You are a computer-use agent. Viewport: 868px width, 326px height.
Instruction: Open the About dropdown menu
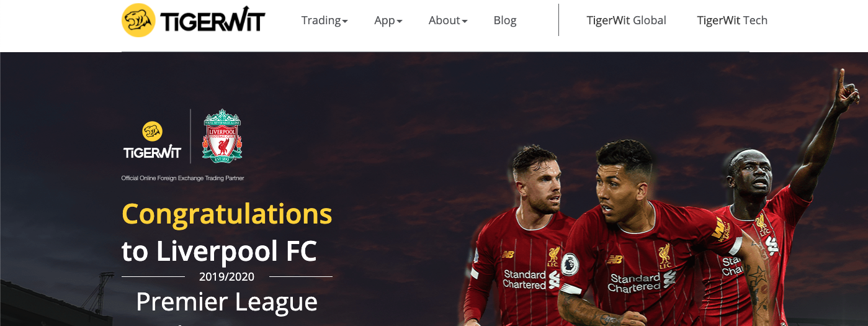448,20
